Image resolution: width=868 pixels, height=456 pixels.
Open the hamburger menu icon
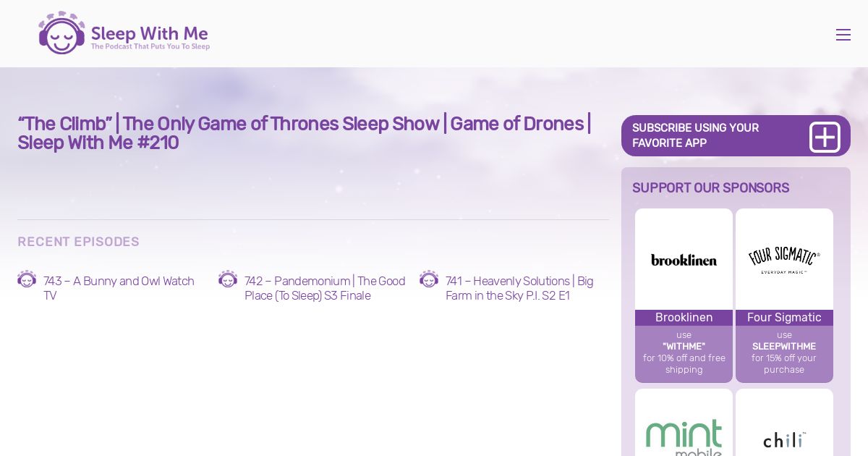point(843,35)
